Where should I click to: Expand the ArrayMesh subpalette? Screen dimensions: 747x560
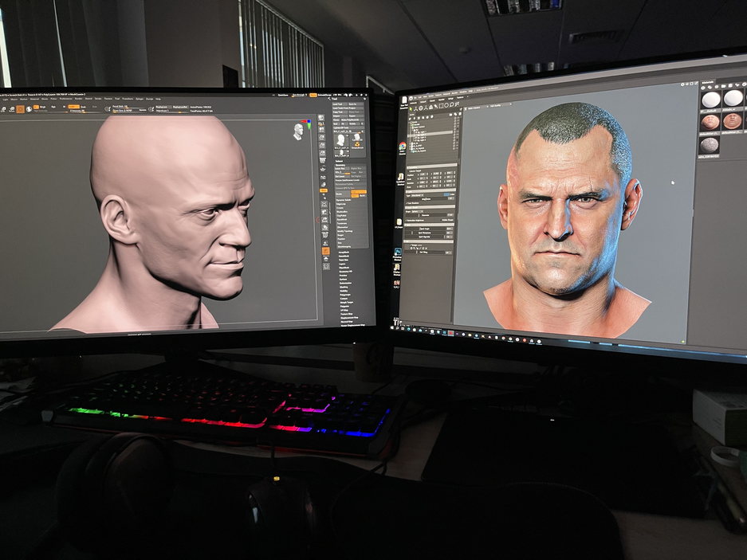[344, 253]
